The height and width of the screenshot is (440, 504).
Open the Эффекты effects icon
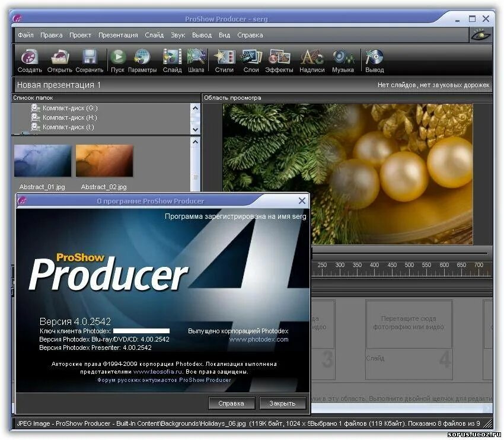pyautogui.click(x=279, y=60)
